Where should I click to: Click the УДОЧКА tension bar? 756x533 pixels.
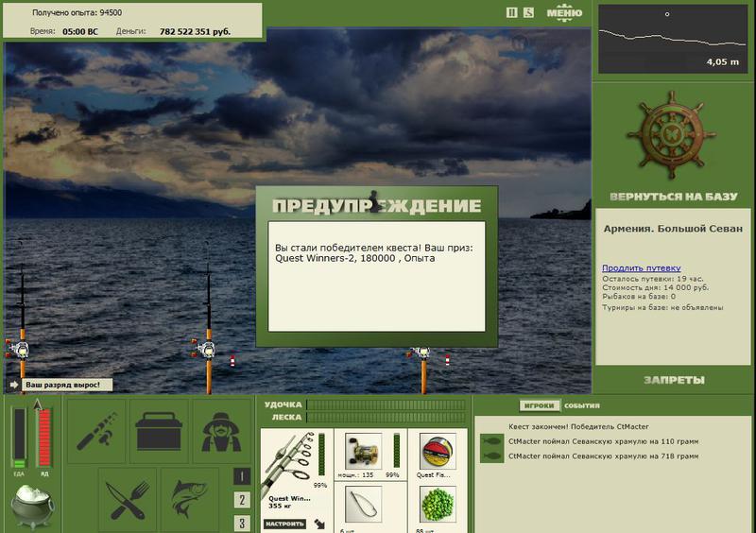point(386,404)
